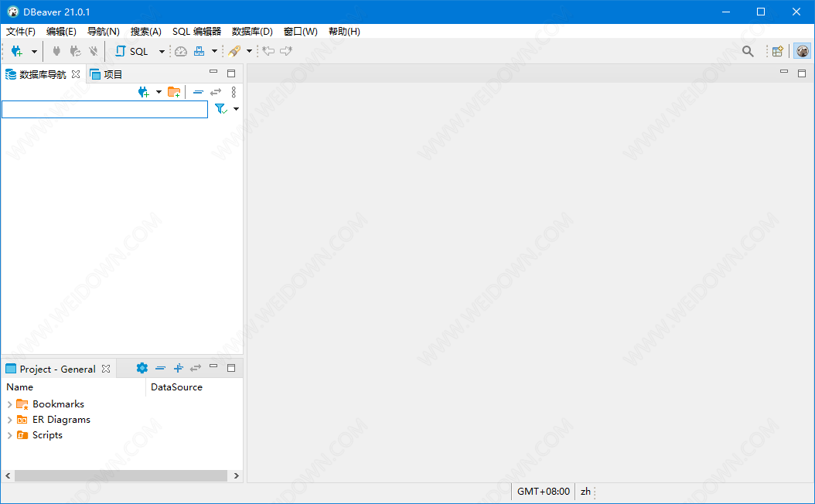The width and height of the screenshot is (815, 504).
Task: Click the Connect plug icon in main toolbar
Action: coord(56,51)
